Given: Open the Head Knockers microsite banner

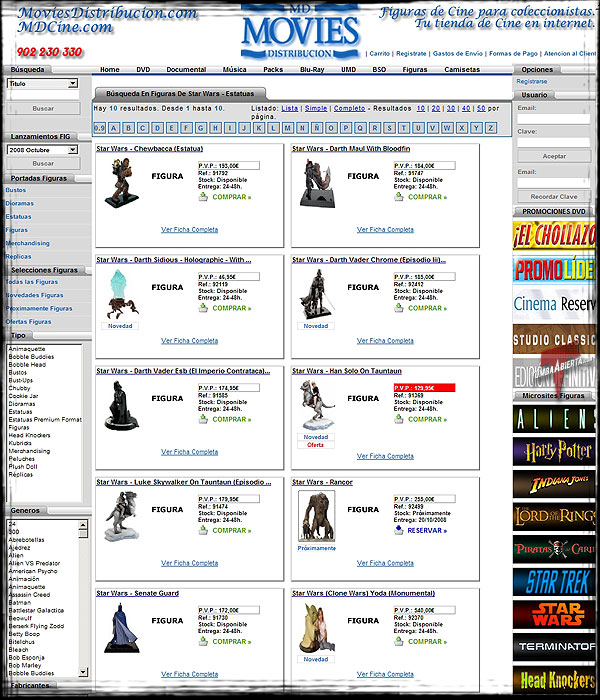Looking at the screenshot, I should [x=554, y=680].
